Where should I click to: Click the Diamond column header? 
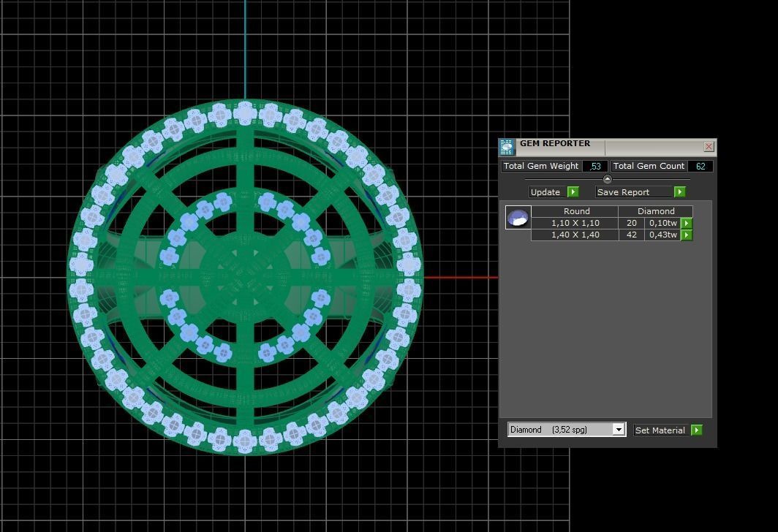(656, 211)
